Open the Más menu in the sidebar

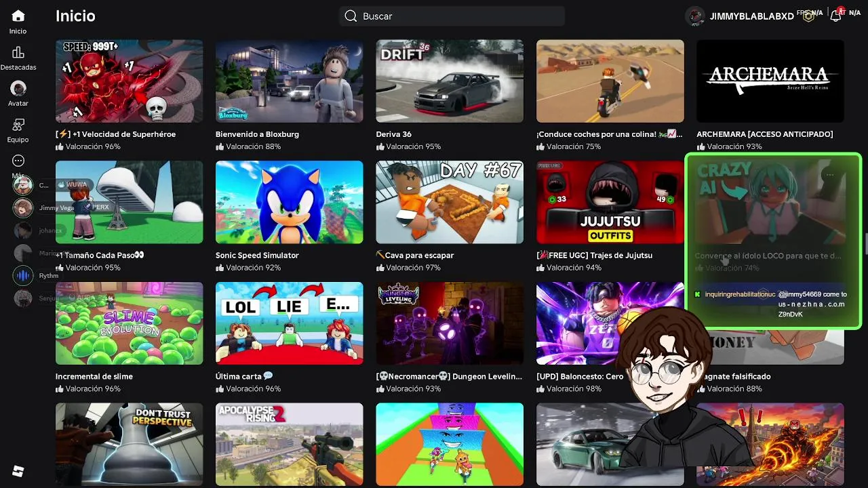tap(18, 161)
